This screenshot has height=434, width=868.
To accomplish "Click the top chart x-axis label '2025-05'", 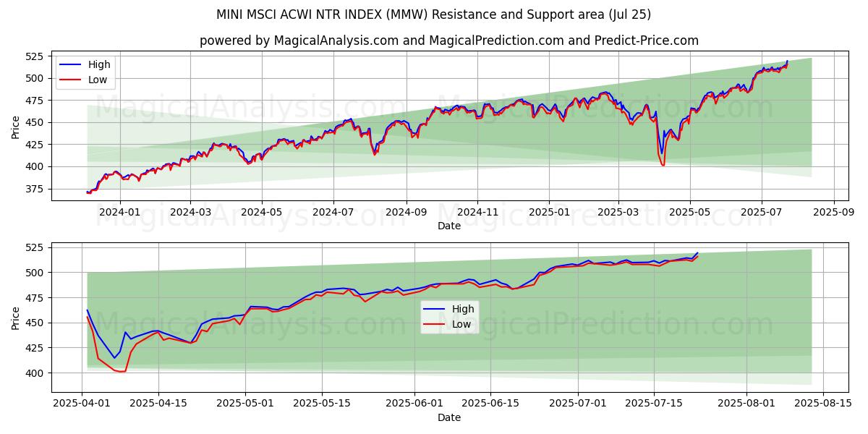I will 689,213.
